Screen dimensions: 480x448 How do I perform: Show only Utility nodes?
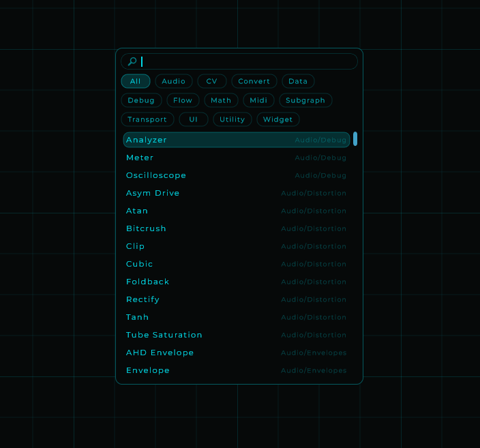(232, 119)
